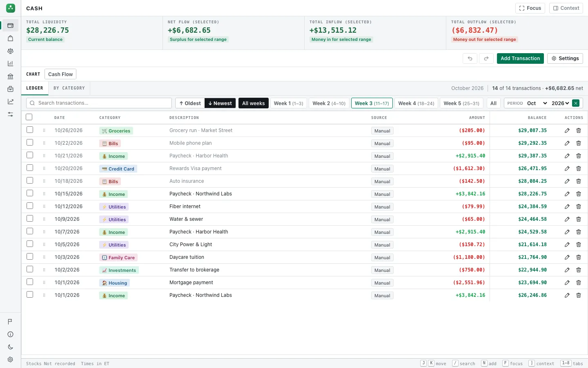Clear the period filter with green X
Image resolution: width=588 pixels, height=368 pixels.
click(576, 103)
